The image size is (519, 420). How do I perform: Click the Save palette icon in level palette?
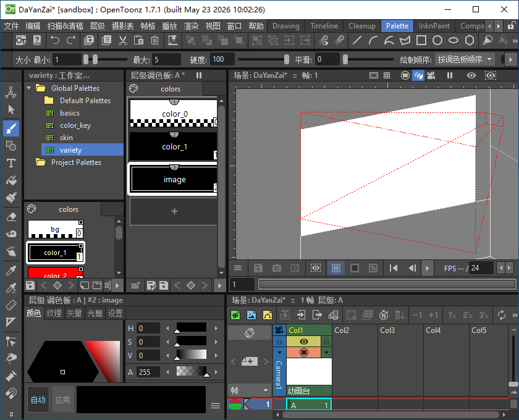tap(164, 285)
